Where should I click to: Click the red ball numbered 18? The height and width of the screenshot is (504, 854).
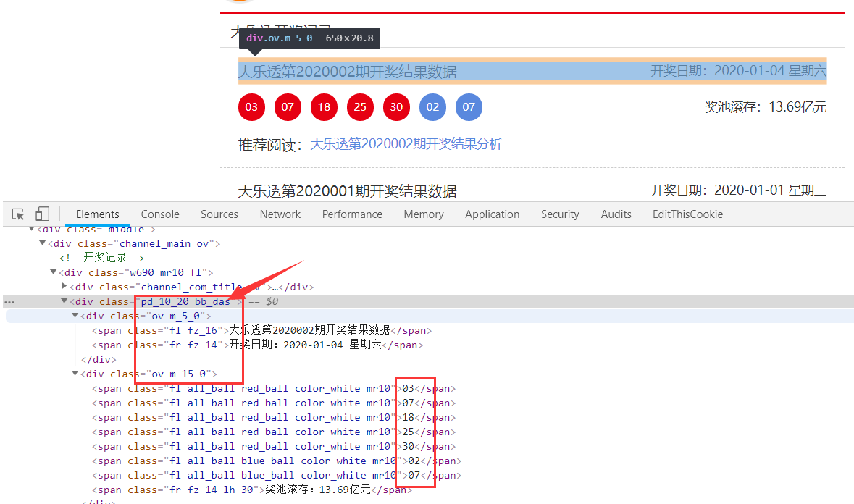tap(324, 107)
